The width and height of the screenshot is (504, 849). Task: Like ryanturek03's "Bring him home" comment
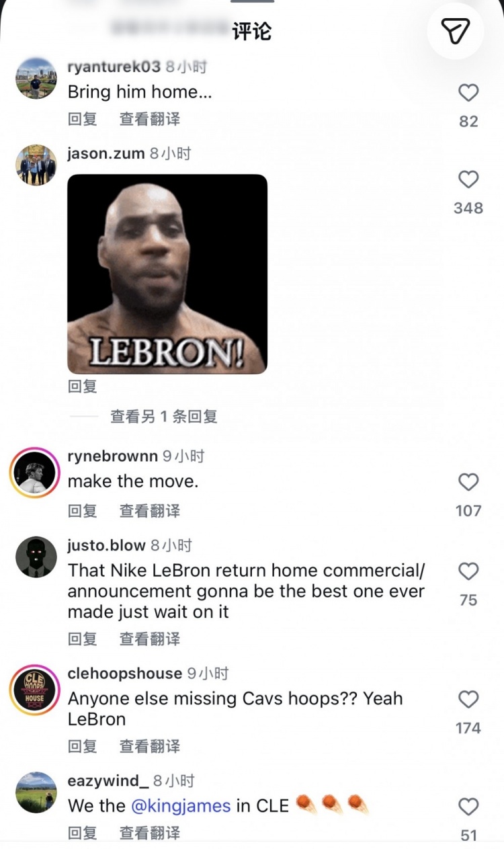[468, 93]
